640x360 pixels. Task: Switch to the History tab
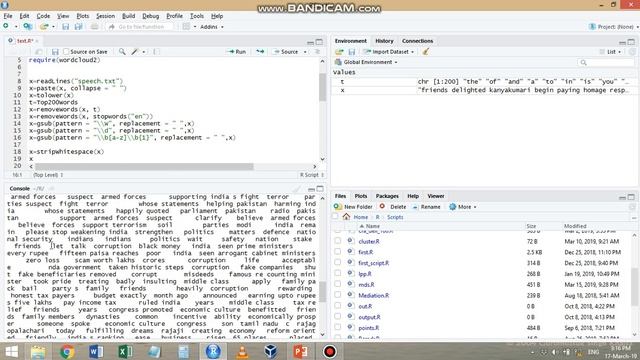[x=384, y=41]
